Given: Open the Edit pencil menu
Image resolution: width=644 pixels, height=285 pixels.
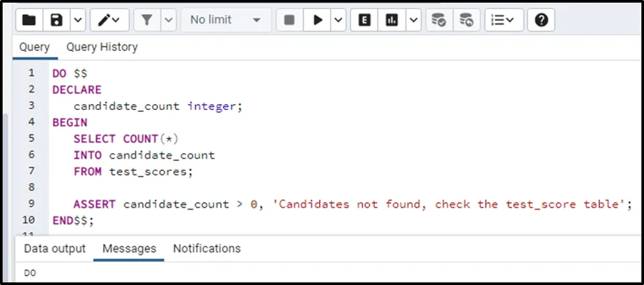Looking at the screenshot, I should click(x=109, y=20).
